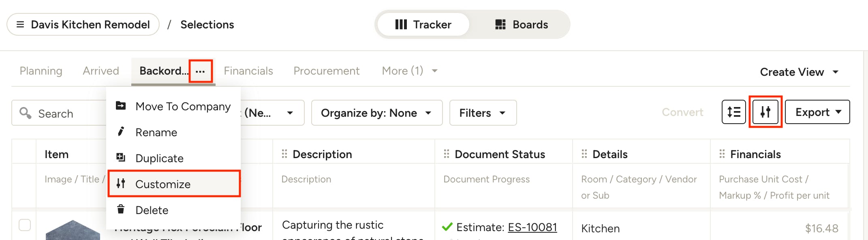Click the drag handle beside Document Status
This screenshot has height=240, width=868.
tap(447, 154)
